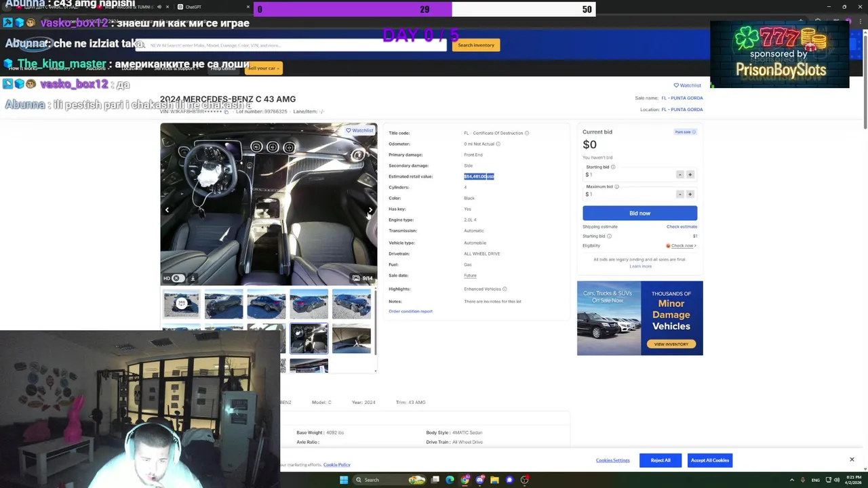Close the cookie banner X

[852, 460]
